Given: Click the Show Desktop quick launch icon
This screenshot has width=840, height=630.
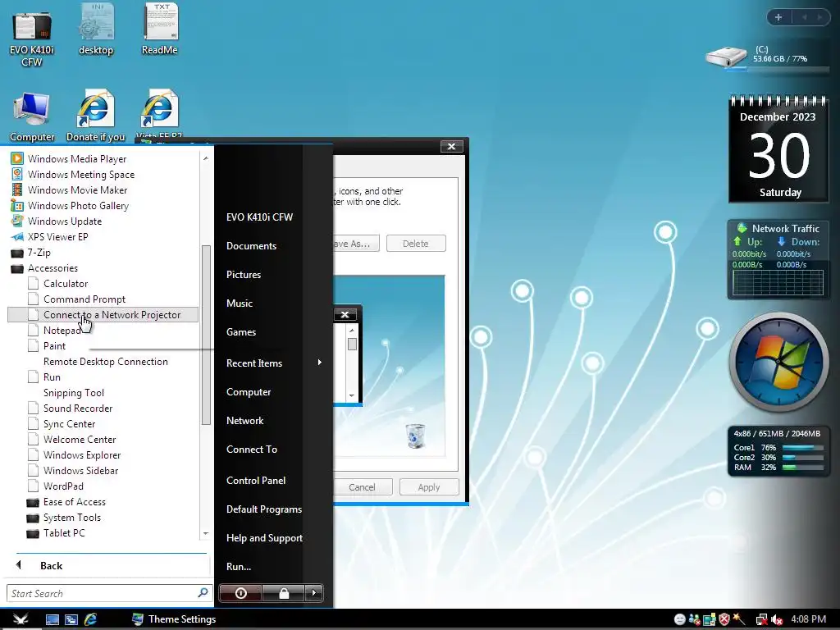Looking at the screenshot, I should tap(52, 620).
